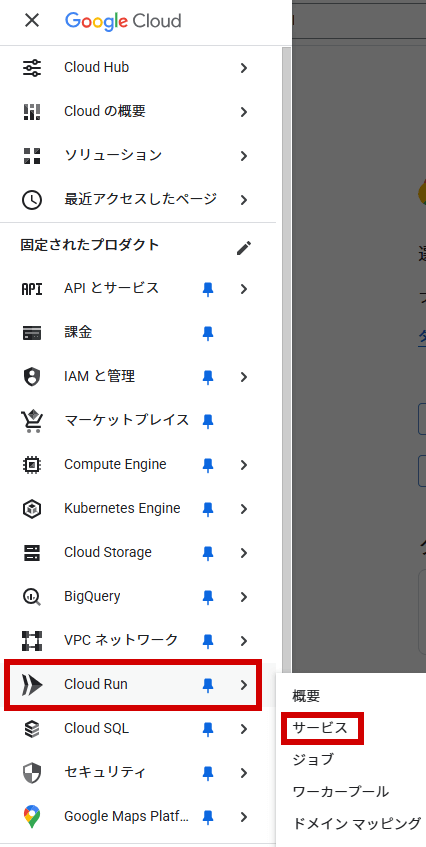Open the Cloud Hub menu item
The height and width of the screenshot is (847, 426).
138,68
